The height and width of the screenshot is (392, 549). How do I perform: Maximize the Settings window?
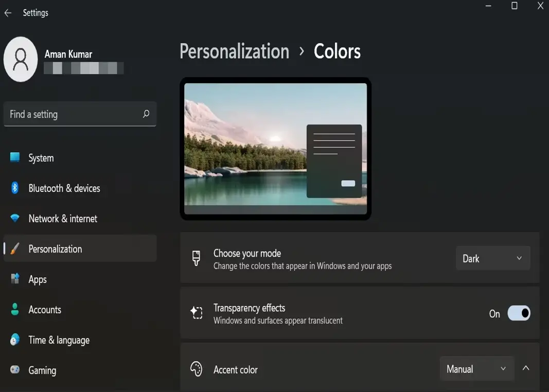[515, 6]
